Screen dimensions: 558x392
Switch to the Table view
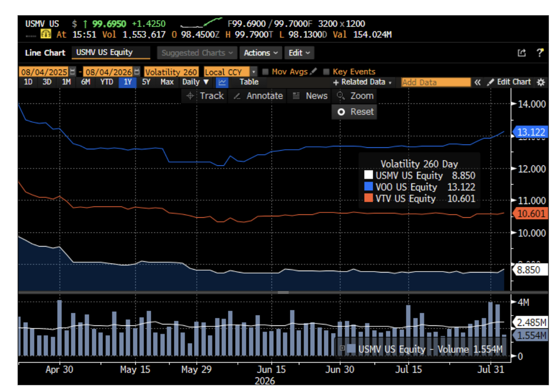[249, 82]
